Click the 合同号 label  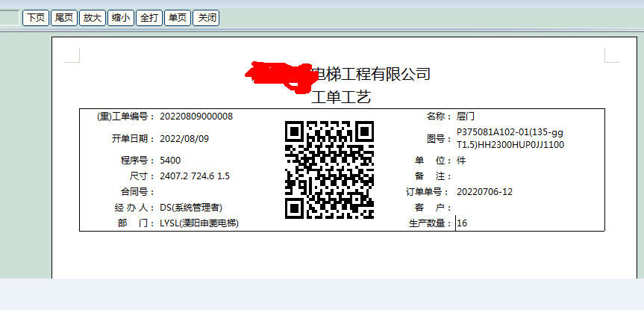[137, 192]
